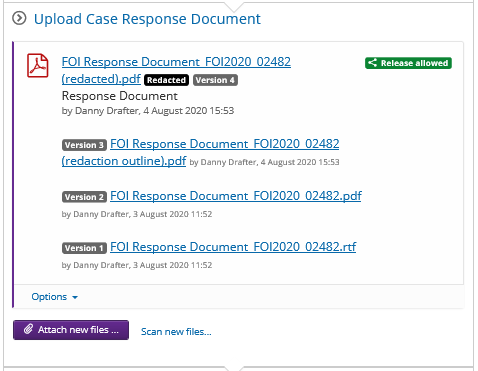Click the green Release allowed label
This screenshot has width=478, height=371.
pos(408,63)
